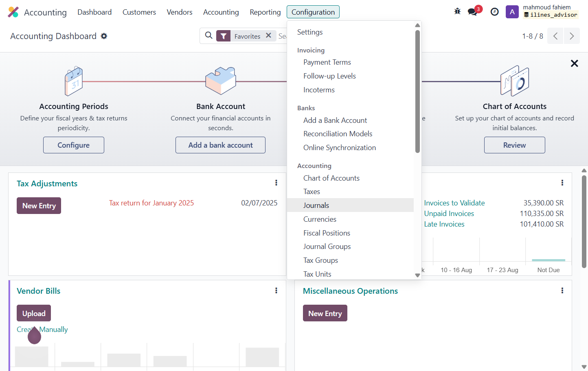Open the Vendors menu
Screen dimensions: 588x371
coord(180,12)
